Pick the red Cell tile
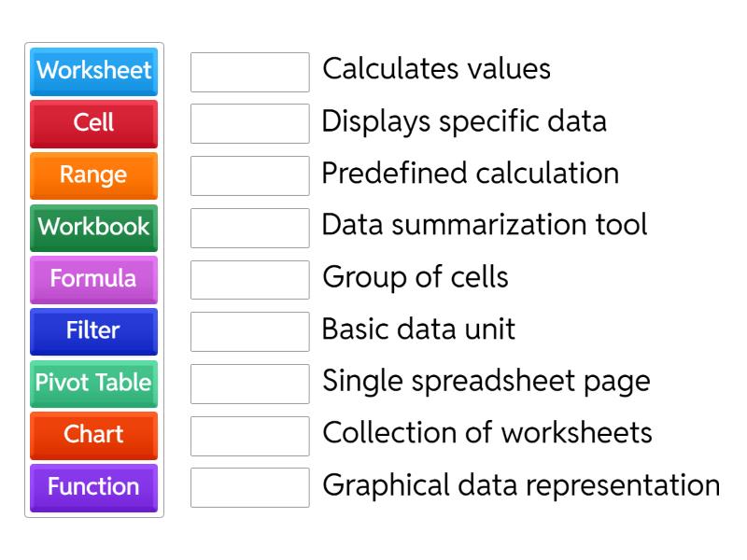This screenshot has width=747, height=560. tap(93, 123)
